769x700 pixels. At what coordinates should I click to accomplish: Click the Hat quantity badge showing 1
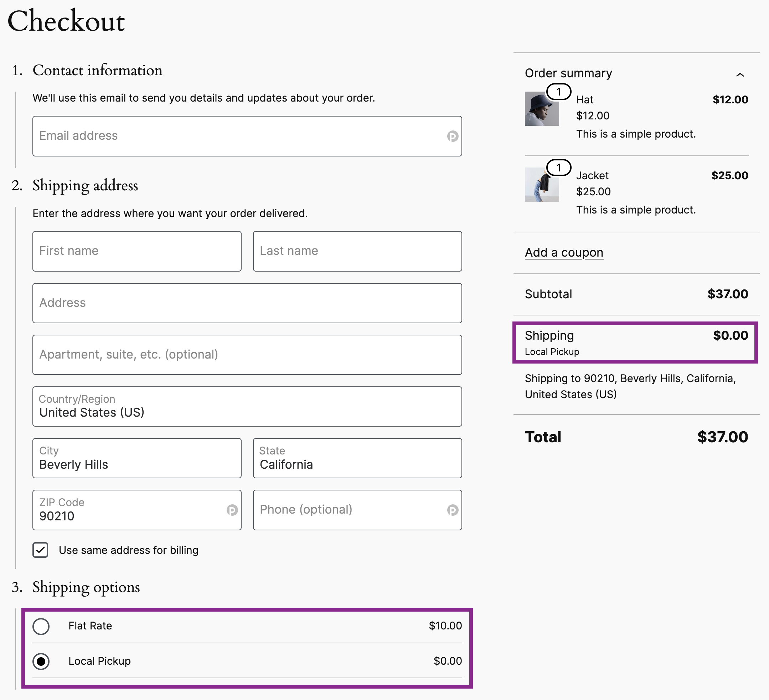(x=558, y=92)
